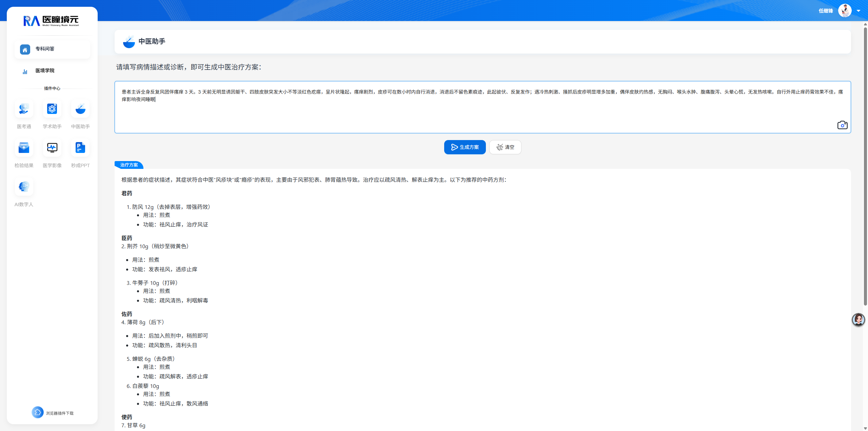Switch to the 治疗方案 tab
This screenshot has width=868, height=431.
pyautogui.click(x=129, y=165)
